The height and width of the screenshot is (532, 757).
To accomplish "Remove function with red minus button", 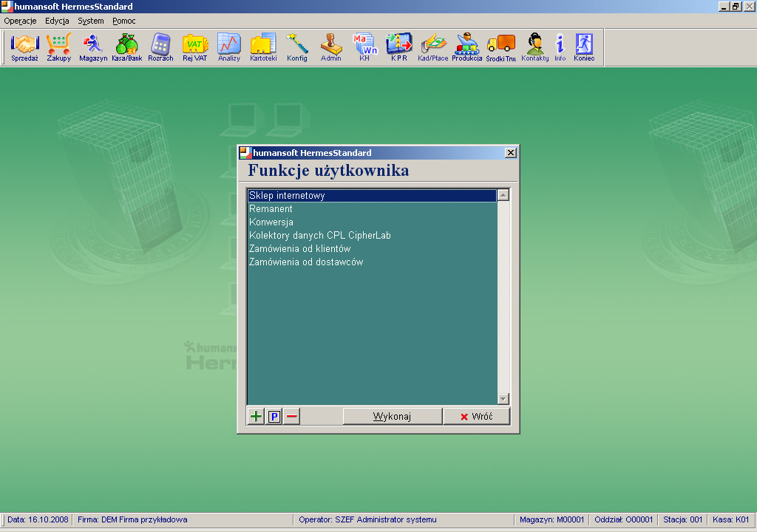I will (291, 416).
